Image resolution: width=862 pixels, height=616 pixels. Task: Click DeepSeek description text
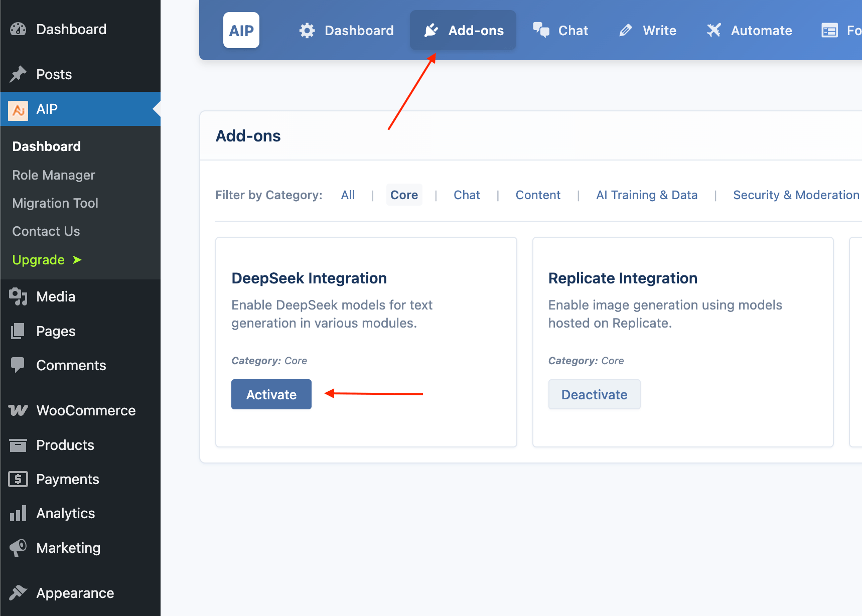click(x=332, y=314)
